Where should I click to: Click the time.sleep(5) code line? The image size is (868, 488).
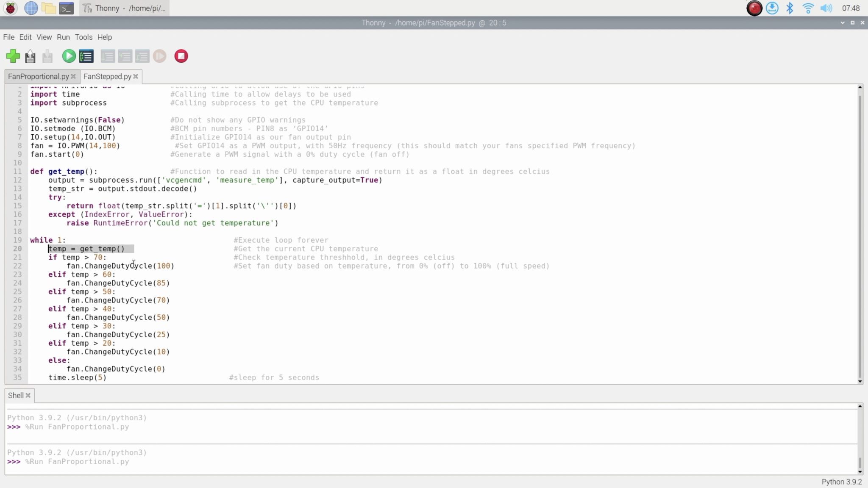77,377
